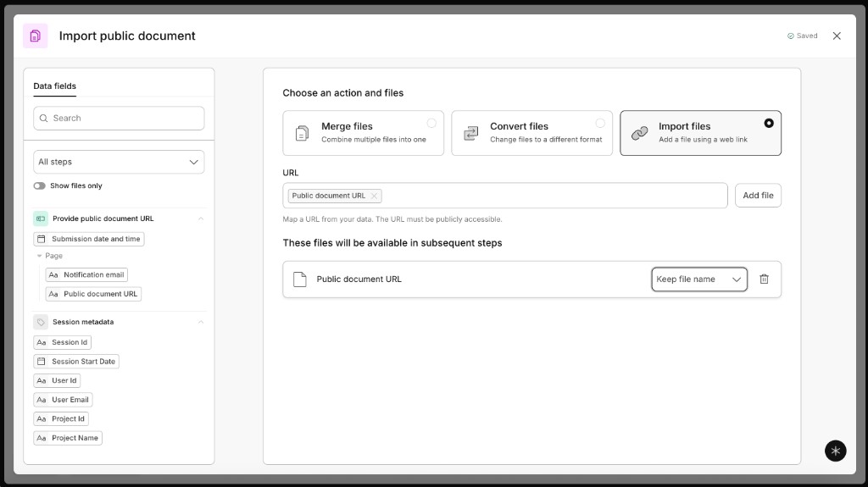Click the Add file button
Viewport: 868px width, 487px height.
point(758,196)
